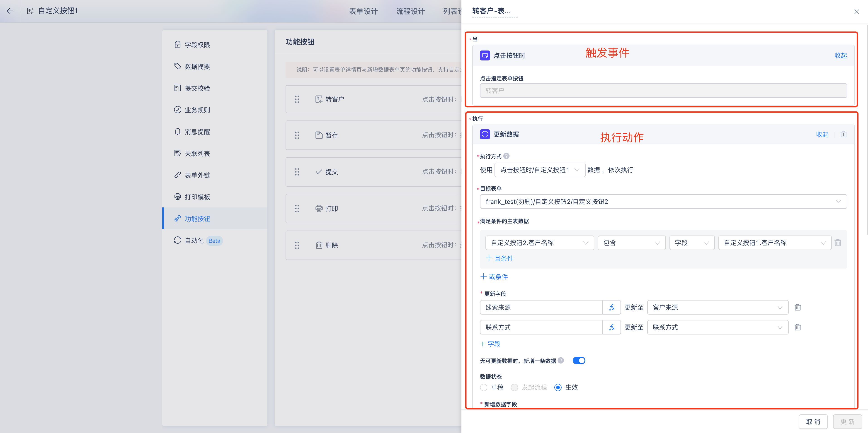This screenshot has width=868, height=433.
Task: Click the 提交校验 icon in sidebar
Action: click(178, 88)
